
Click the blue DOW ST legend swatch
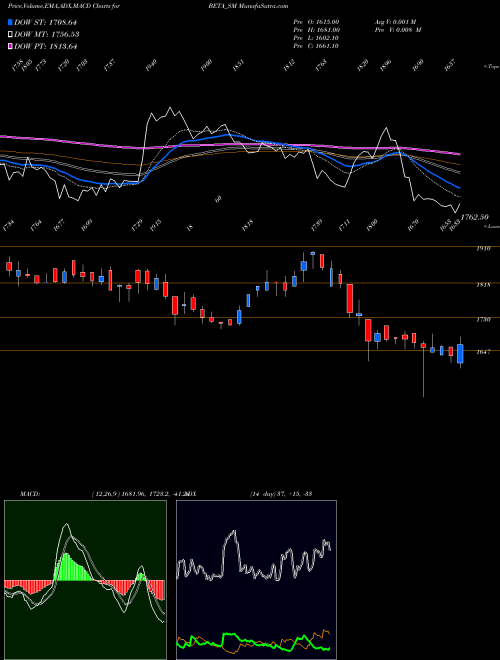pos(11,22)
